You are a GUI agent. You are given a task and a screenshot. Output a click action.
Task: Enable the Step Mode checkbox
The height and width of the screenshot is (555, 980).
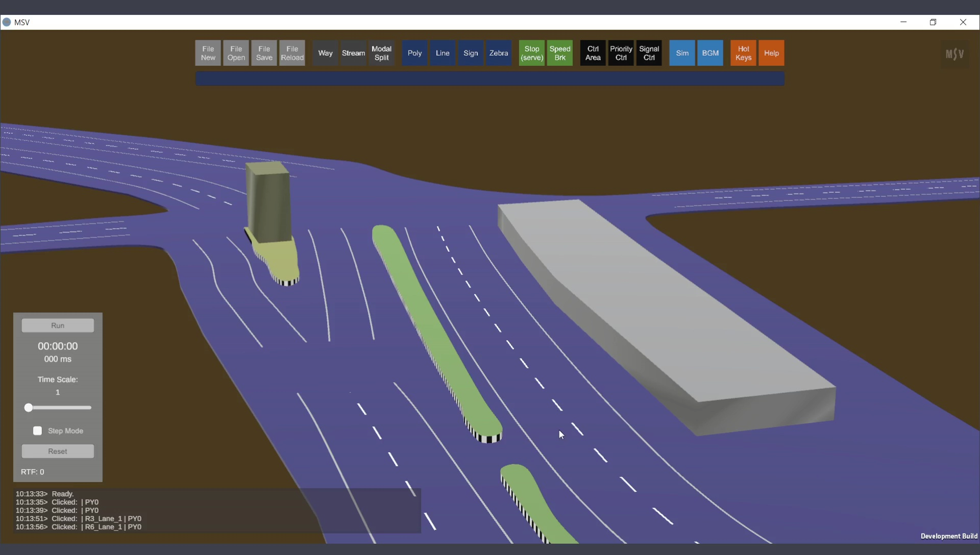pyautogui.click(x=38, y=431)
